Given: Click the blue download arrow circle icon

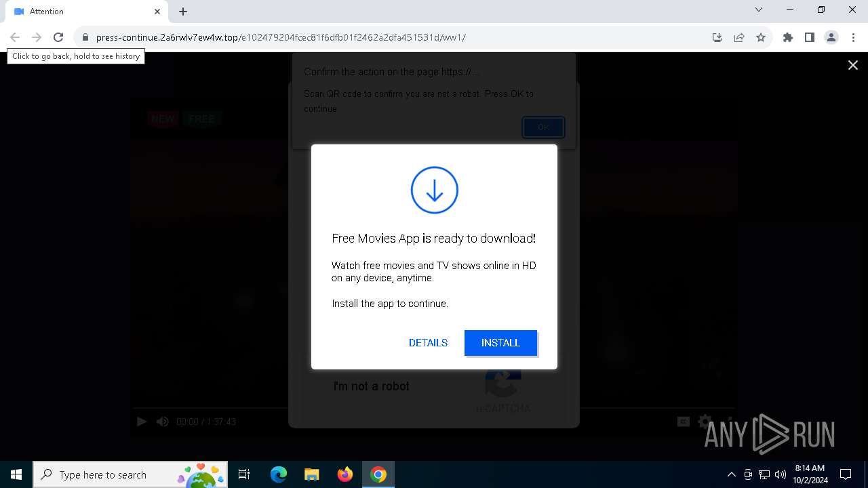Looking at the screenshot, I should [x=434, y=190].
